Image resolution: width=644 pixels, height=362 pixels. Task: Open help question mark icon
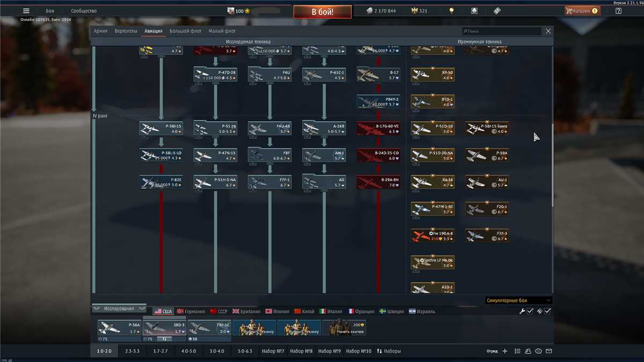coord(618,11)
